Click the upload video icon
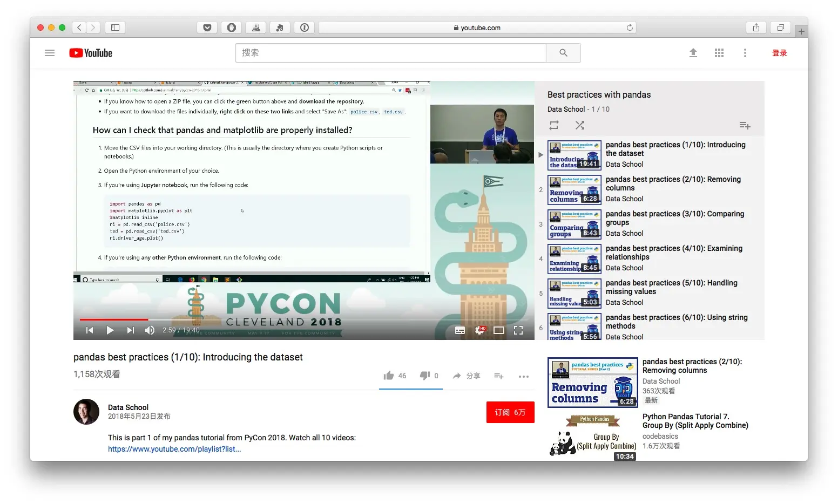838x504 pixels. tap(693, 53)
